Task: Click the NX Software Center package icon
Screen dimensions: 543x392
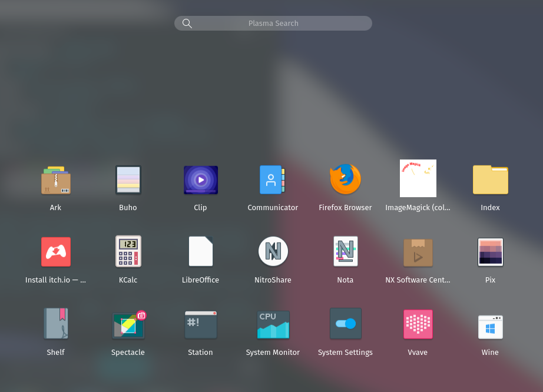Action: point(418,253)
